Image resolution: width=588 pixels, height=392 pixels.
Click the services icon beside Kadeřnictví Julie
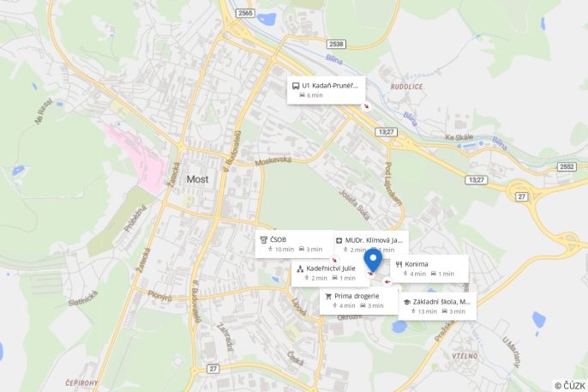[x=300, y=268]
